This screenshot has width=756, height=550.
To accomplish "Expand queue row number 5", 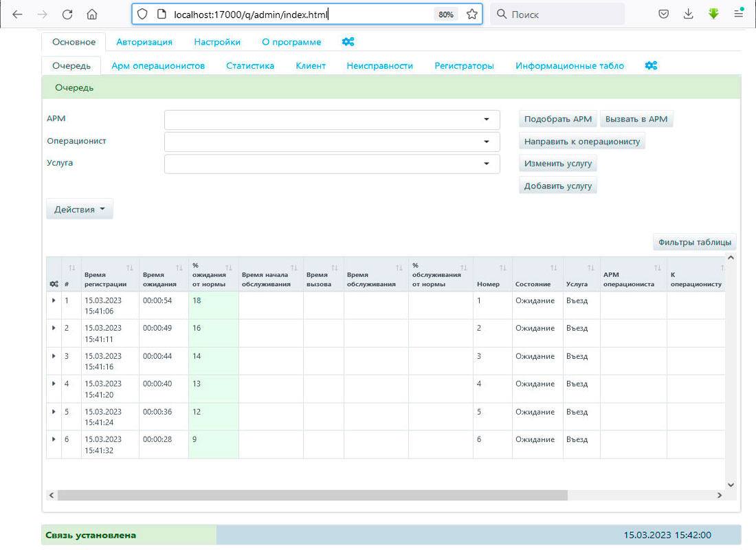I will click(54, 412).
